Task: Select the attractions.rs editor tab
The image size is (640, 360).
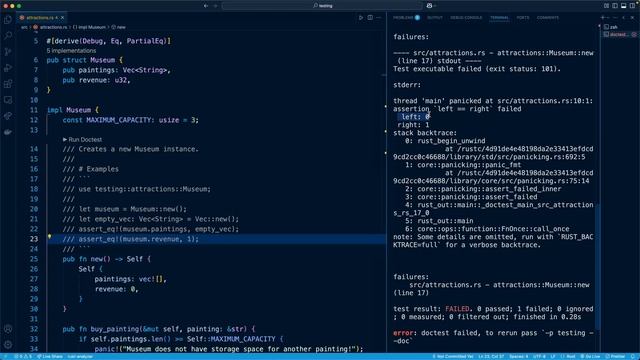Action: (42, 18)
